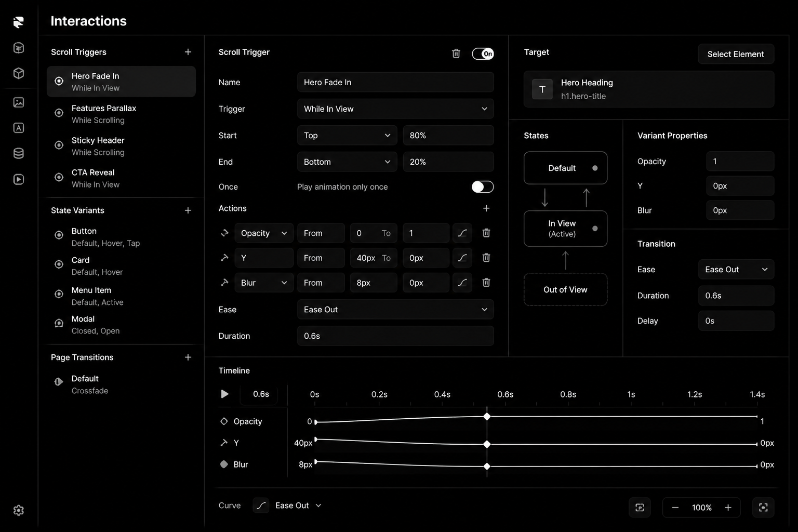Viewport: 798px width, 532px height.
Task: Delete the Opacity action row
Action: tap(486, 233)
